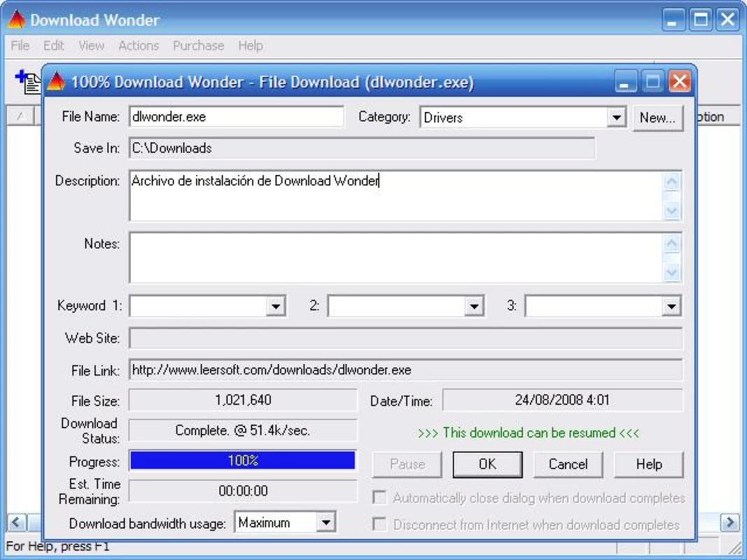Screen dimensions: 747x560
Task: Minimize the File Download dialog
Action: click(625, 81)
